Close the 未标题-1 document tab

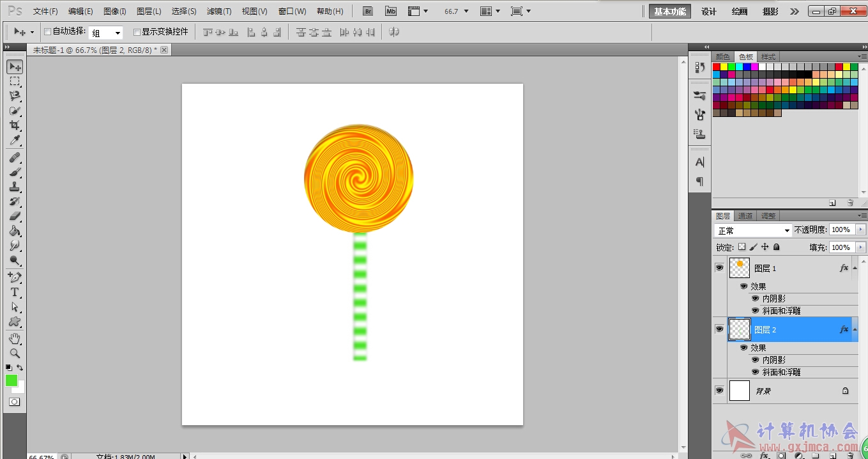click(x=164, y=50)
